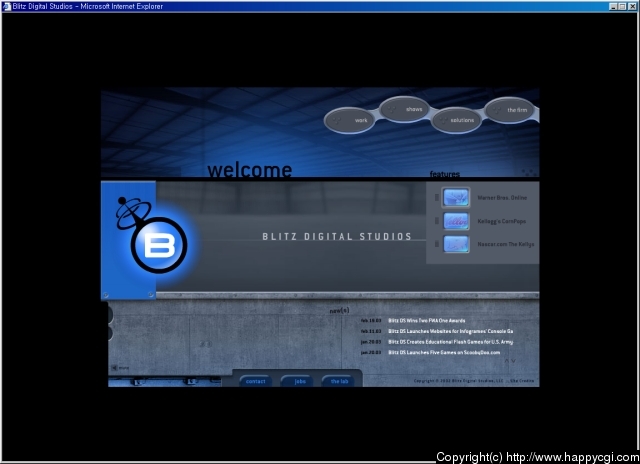Open the Site Credits link
Image resolution: width=640 pixels, height=464 pixels.
[522, 381]
